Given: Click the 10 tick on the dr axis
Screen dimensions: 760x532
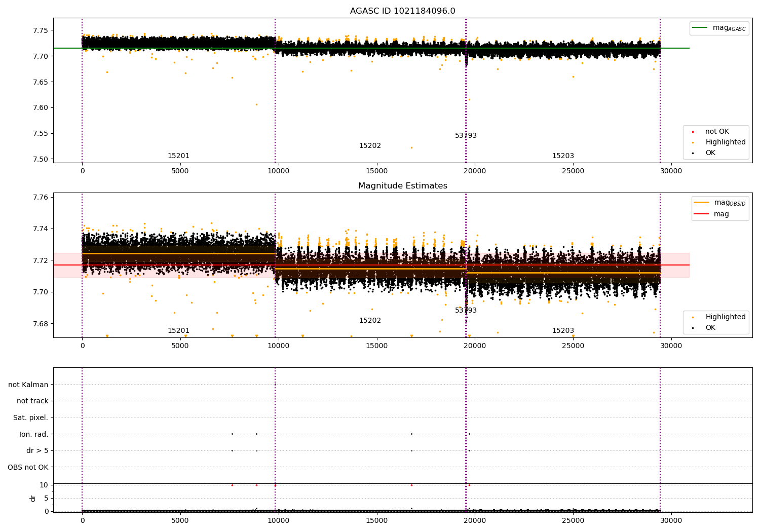Looking at the screenshot, I should pos(44,485).
